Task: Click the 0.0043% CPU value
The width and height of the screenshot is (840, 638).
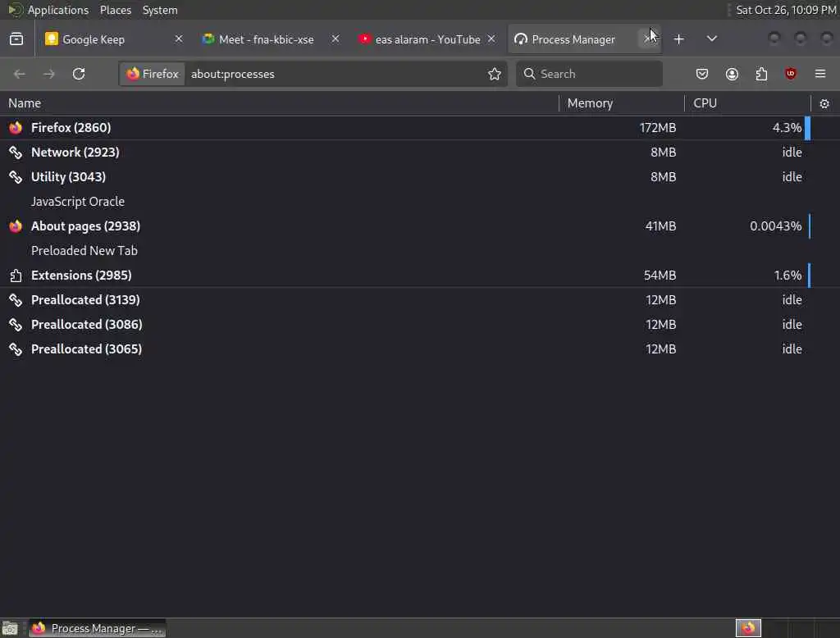Action: coord(776,226)
